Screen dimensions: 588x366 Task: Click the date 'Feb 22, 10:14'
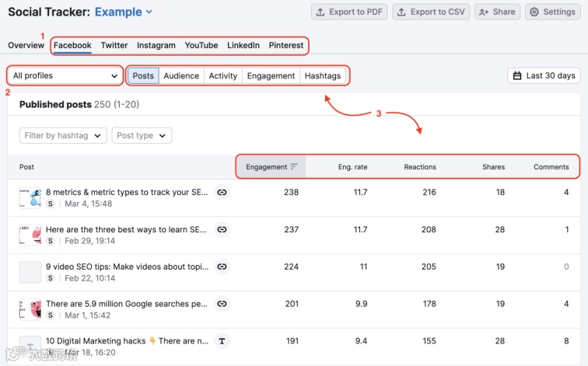coord(90,278)
